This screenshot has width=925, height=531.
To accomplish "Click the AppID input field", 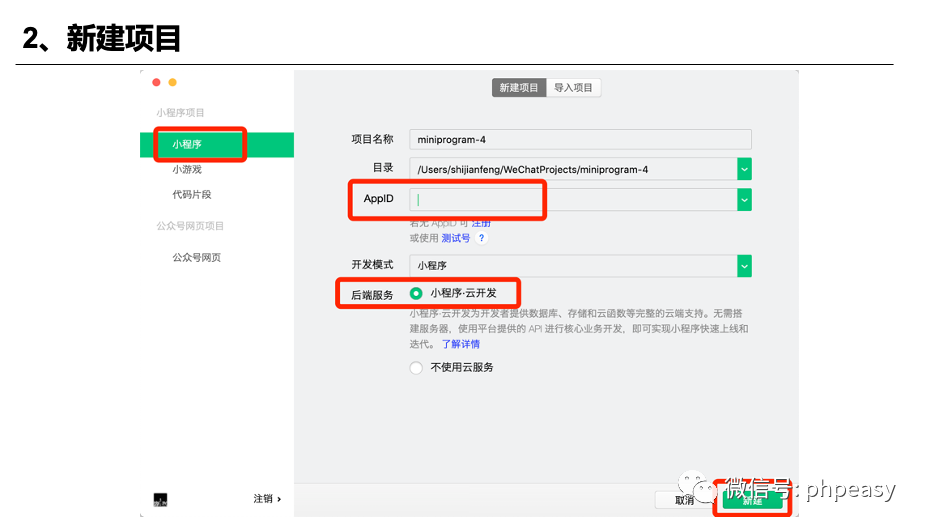I will point(573,200).
